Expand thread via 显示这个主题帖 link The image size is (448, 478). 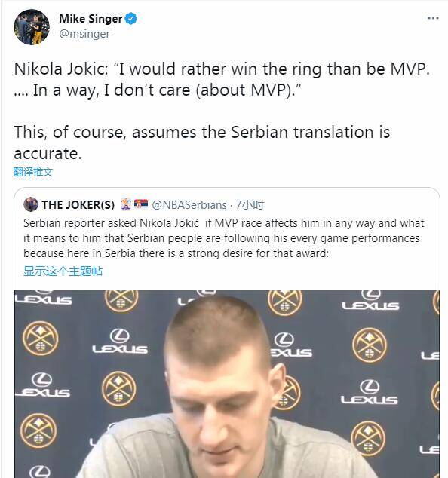63,271
